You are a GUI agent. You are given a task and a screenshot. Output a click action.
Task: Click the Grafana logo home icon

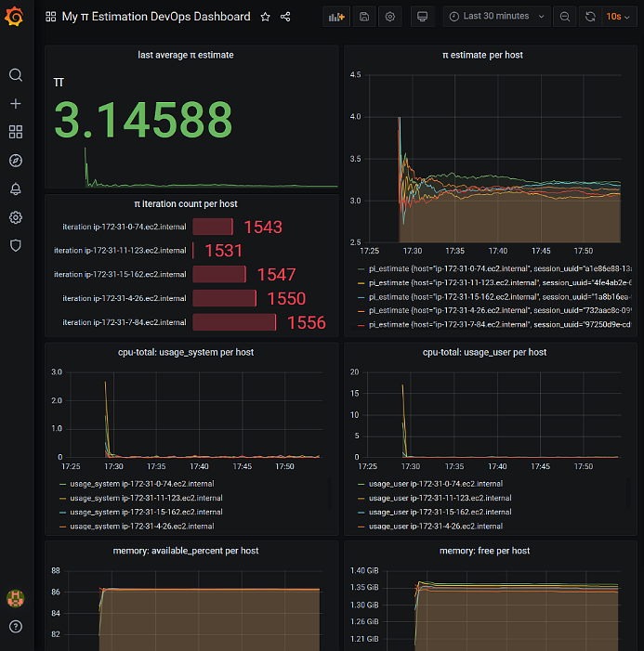pos(15,17)
